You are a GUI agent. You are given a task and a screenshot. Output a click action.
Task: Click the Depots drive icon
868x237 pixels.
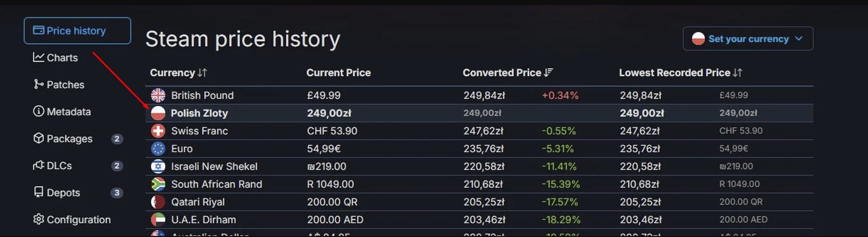tap(38, 192)
